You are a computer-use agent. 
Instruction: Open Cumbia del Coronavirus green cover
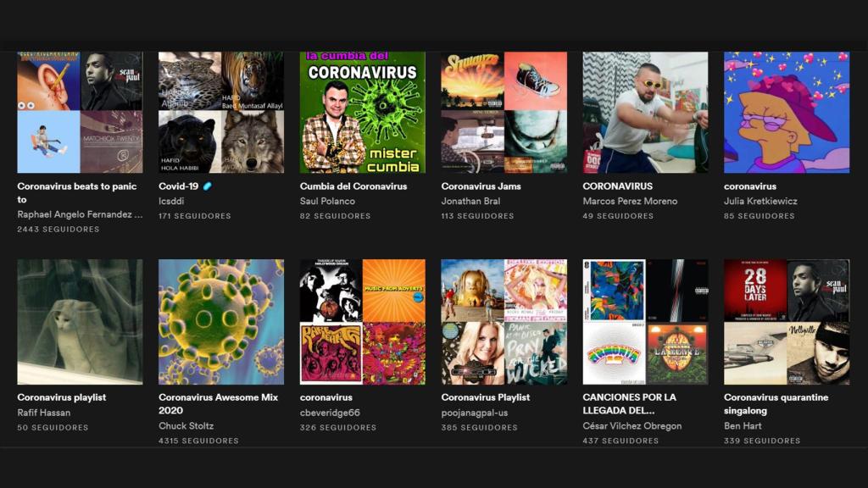pos(363,113)
